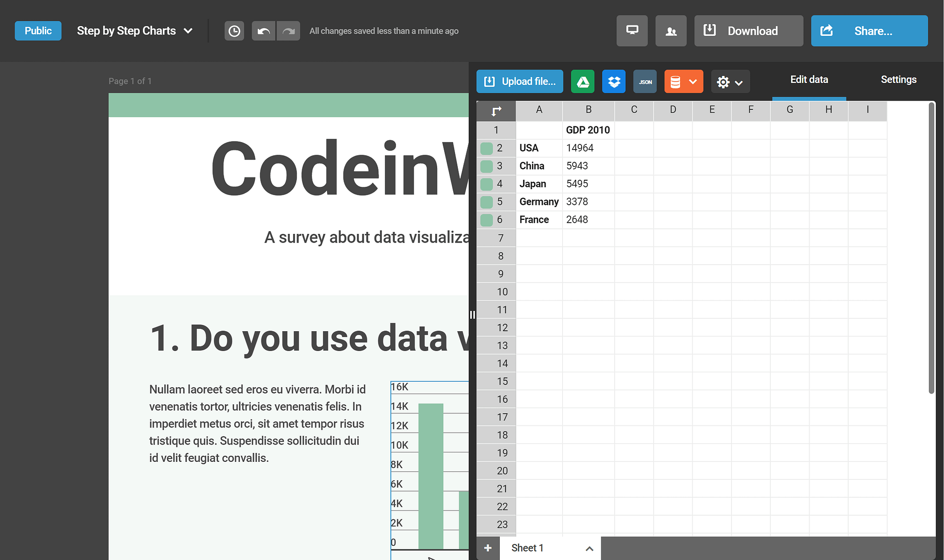Screen dimensions: 944x560
Task: Redo the last change
Action: coord(288,31)
